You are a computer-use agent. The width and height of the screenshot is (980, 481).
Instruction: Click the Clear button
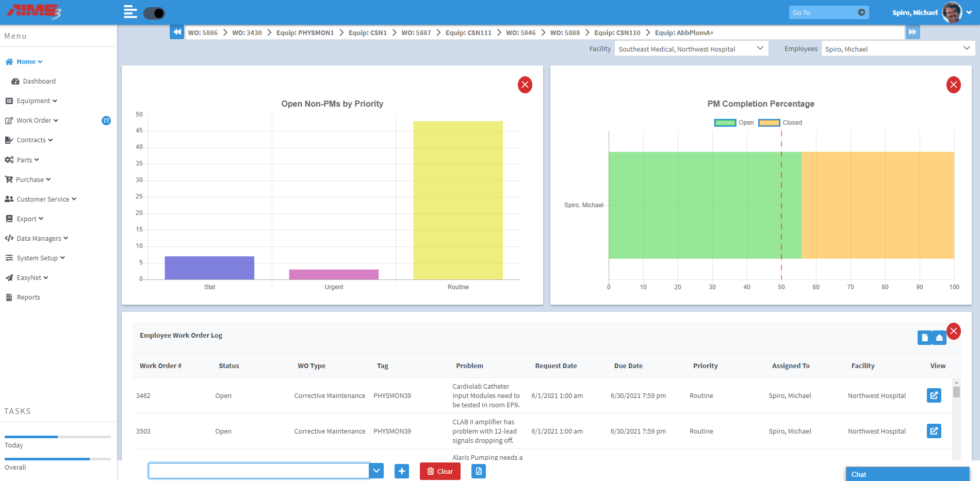tap(439, 471)
